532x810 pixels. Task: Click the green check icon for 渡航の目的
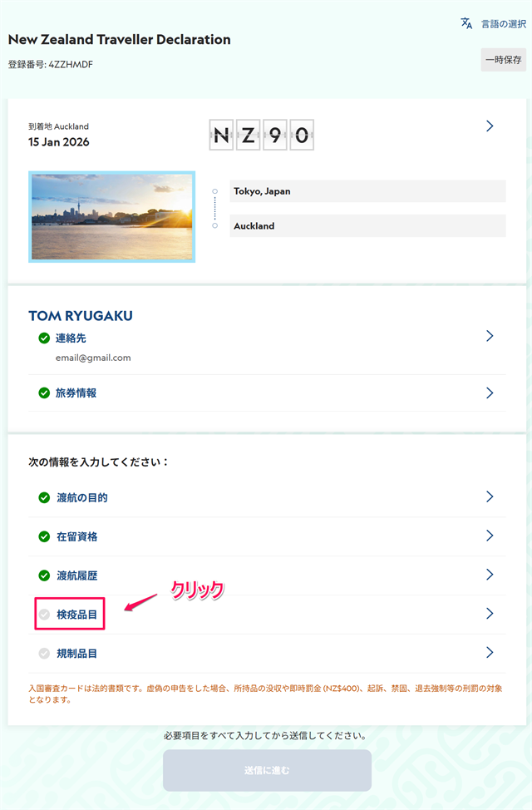44,498
